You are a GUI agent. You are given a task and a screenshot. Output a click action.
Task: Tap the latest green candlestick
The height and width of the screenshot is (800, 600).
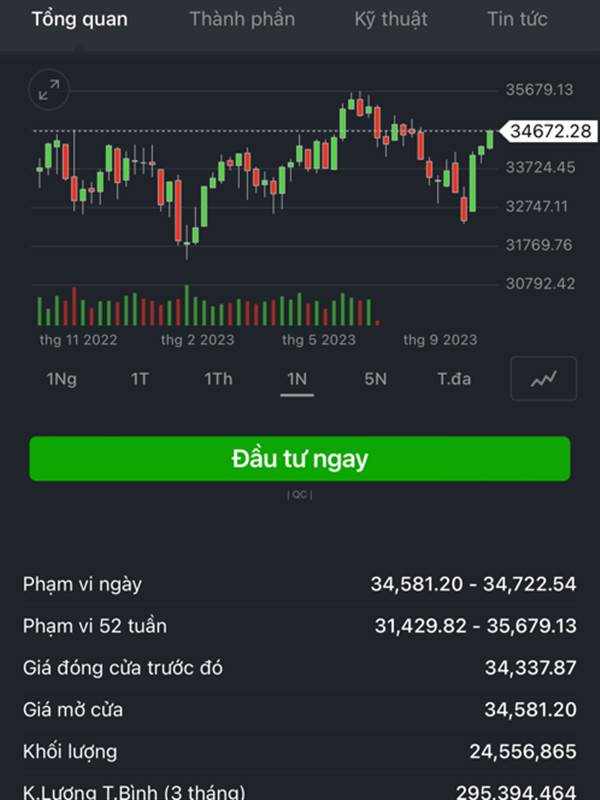point(490,140)
